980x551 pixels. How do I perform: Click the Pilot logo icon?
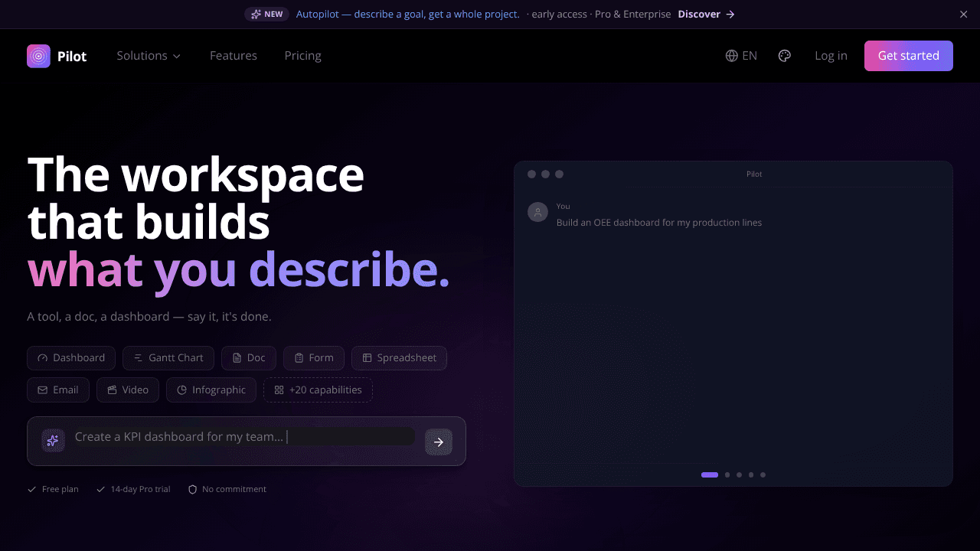(38, 56)
